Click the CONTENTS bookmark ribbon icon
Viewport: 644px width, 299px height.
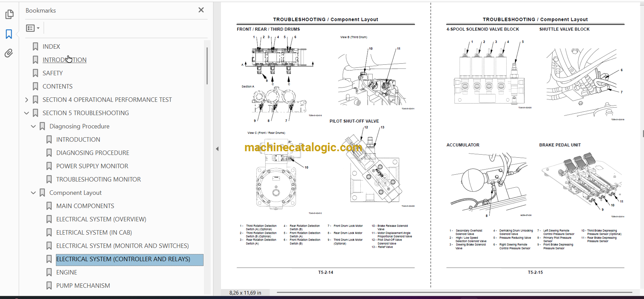tap(35, 86)
